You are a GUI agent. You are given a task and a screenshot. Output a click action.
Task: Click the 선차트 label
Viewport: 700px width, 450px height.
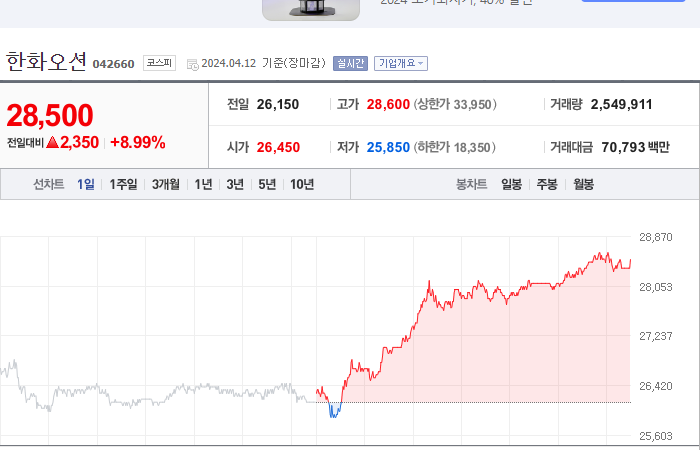tap(49, 184)
